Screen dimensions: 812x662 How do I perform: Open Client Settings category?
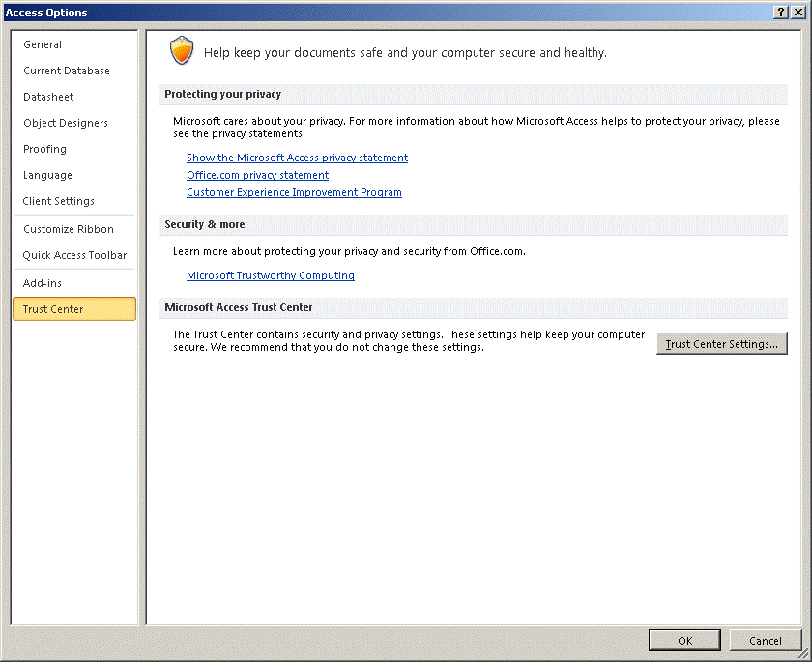[x=74, y=201]
